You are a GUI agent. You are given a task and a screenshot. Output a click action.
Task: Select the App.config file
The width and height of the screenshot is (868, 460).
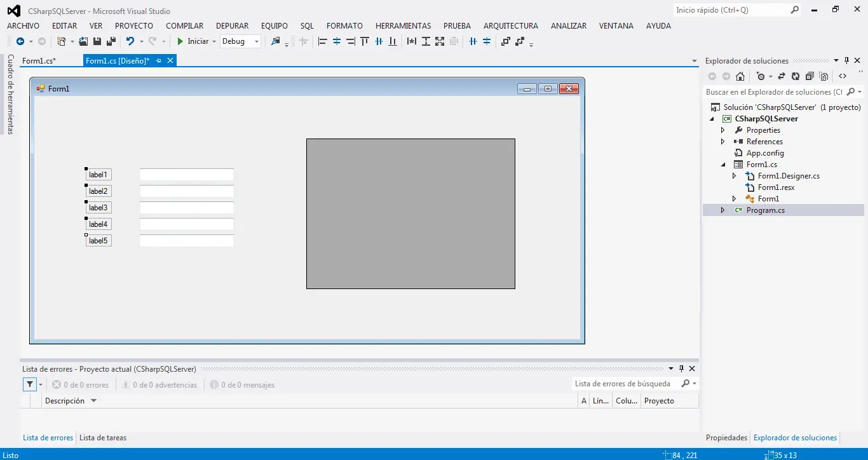765,153
